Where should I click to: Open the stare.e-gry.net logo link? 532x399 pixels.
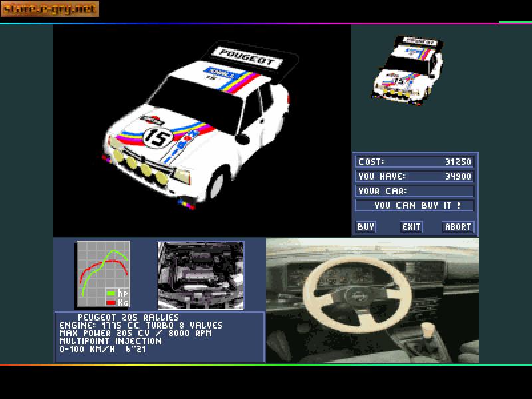coord(50,8)
